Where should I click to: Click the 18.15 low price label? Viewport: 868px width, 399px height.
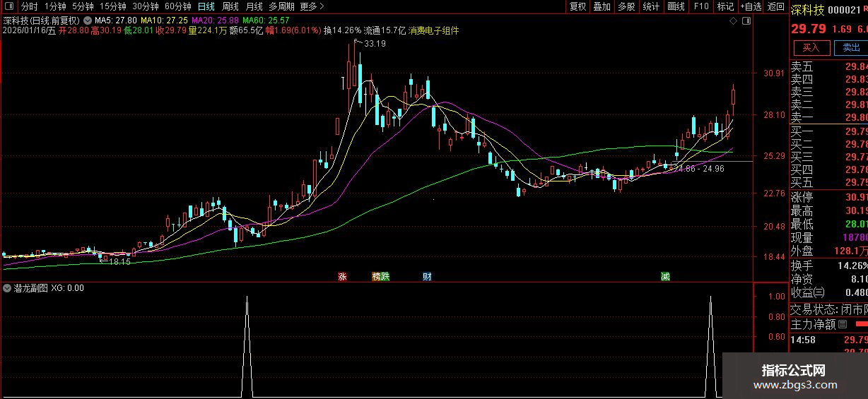coord(119,262)
